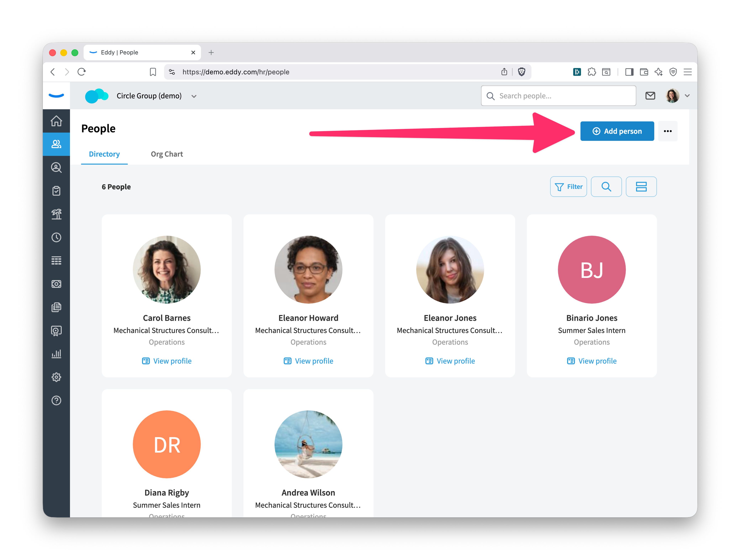Click the bookmark icon in browser toolbar
The image size is (740, 560).
[x=153, y=72]
